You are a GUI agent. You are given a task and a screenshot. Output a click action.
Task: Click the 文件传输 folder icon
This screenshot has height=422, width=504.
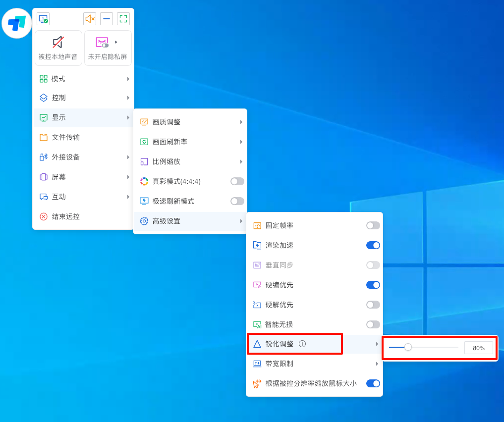44,137
